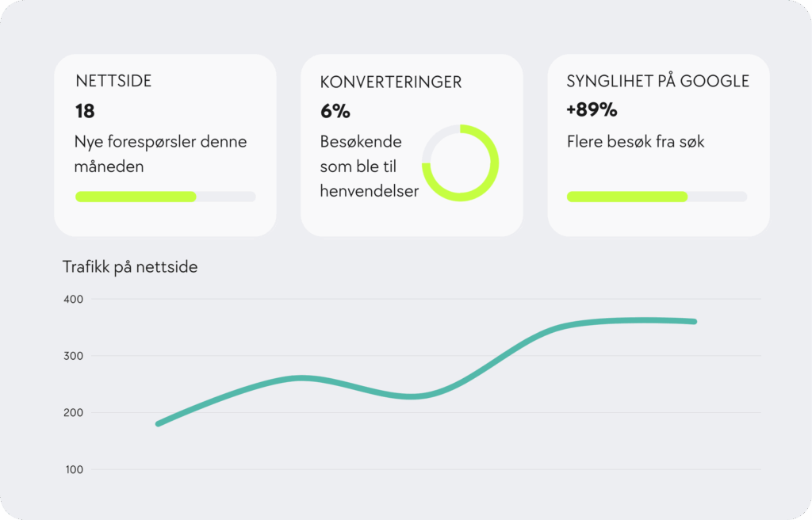This screenshot has width=812, height=520.
Task: Click 'Nye forespørsler denne måneden' text
Action: tap(161, 155)
